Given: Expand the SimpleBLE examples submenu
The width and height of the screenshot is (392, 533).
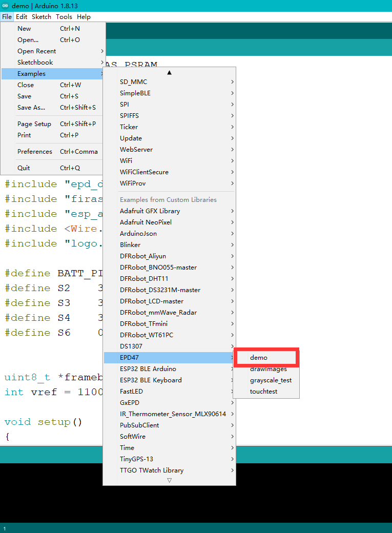Looking at the screenshot, I should coord(169,93).
